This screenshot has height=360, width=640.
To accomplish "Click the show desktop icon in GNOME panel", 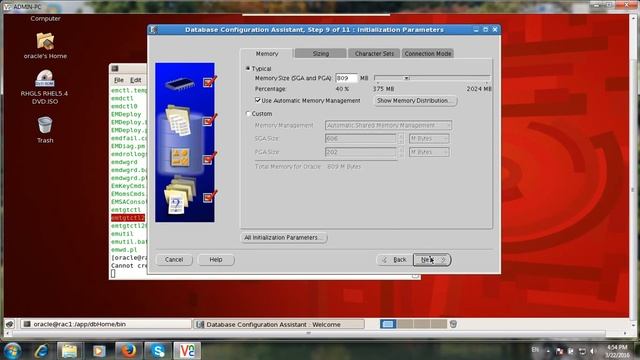I will point(10,324).
